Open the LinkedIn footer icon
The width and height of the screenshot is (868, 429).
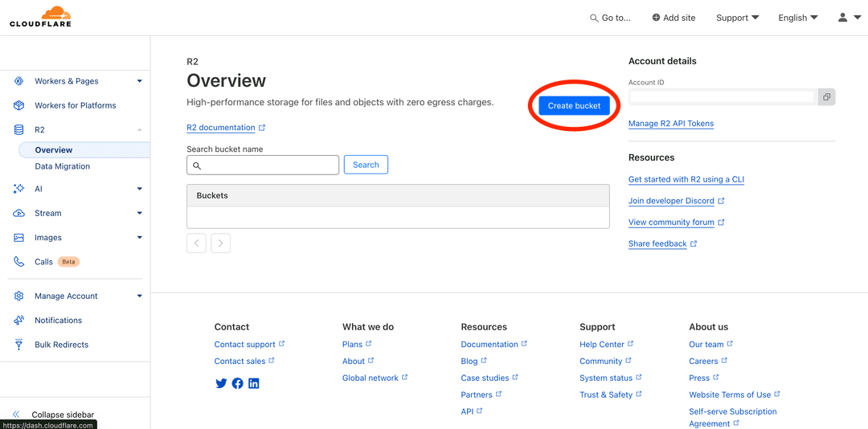(253, 383)
